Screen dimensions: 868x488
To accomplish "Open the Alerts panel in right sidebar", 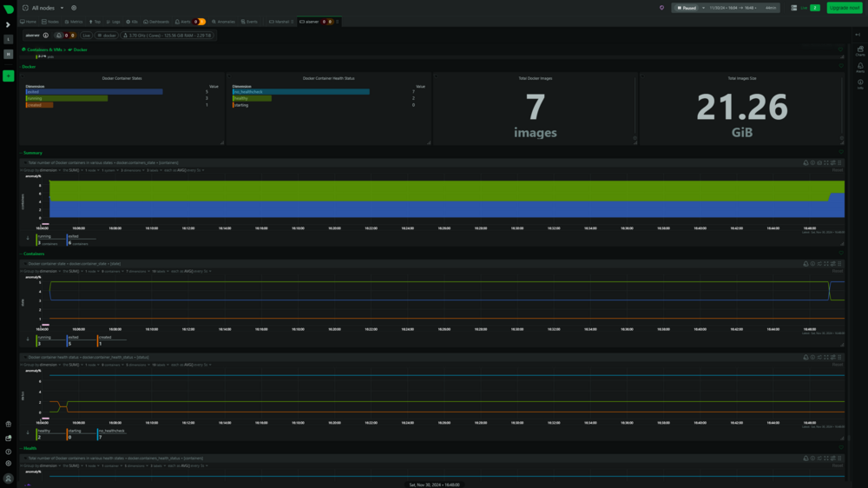I will click(860, 68).
